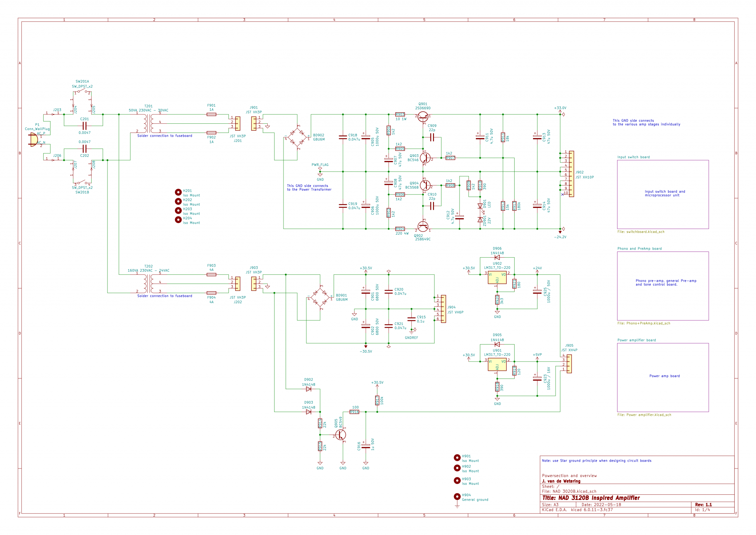This screenshot has height=535, width=756.
Task: Open the Phono and PreAmp board sheet
Action: 663,286
